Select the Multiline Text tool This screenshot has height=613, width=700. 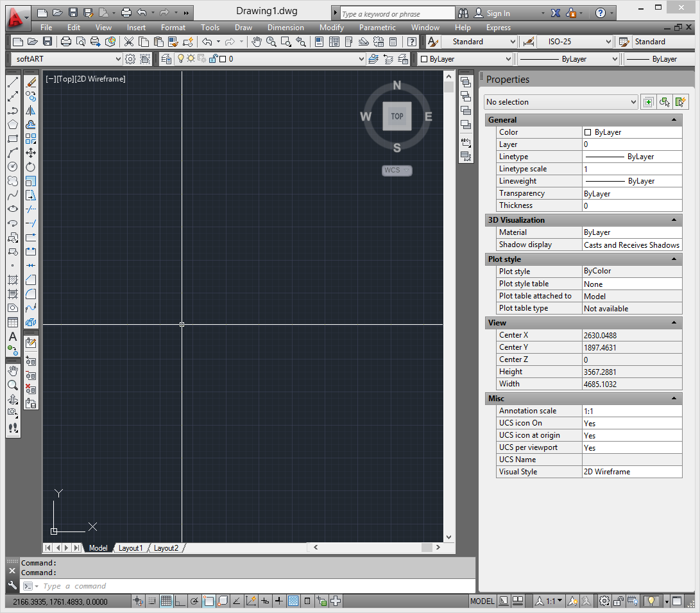tap(13, 336)
